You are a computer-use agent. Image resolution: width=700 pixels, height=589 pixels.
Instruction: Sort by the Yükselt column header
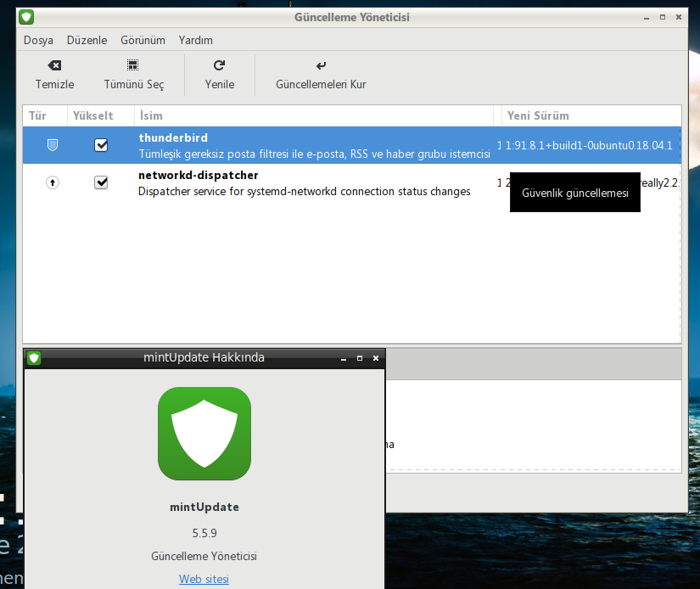click(101, 115)
